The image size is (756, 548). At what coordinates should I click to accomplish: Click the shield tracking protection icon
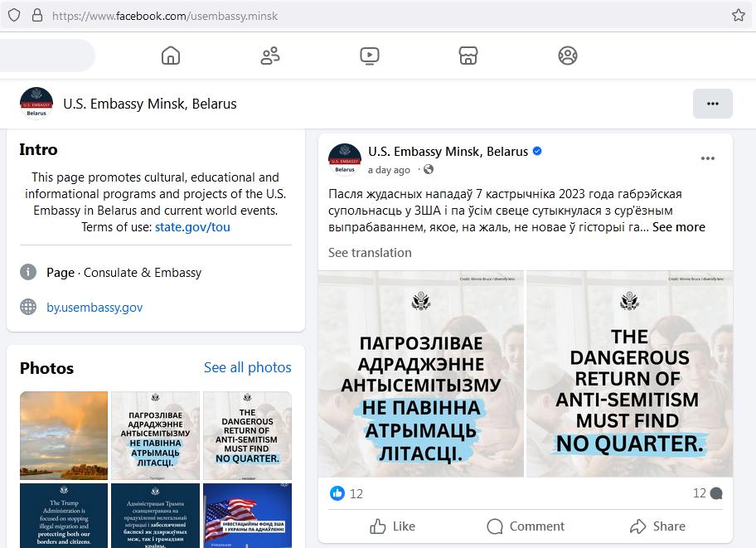pos(14,16)
